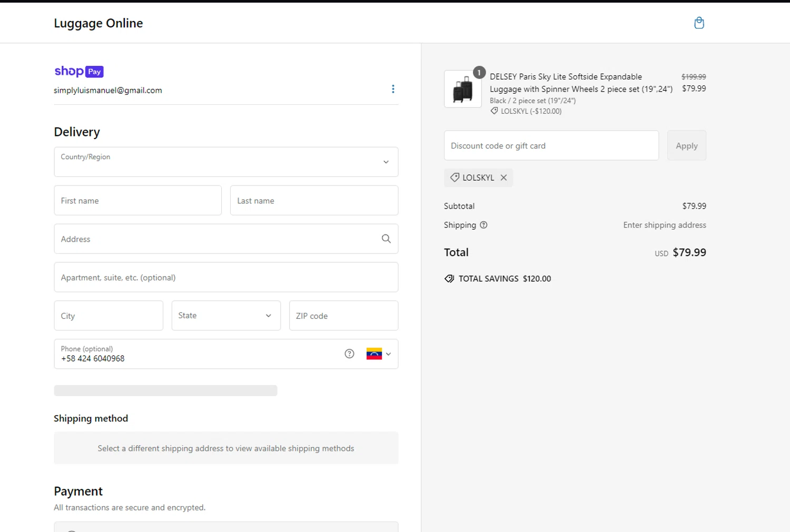Image resolution: width=790 pixels, height=532 pixels.
Task: Remove the LOLSKYL discount code
Action: tap(503, 178)
